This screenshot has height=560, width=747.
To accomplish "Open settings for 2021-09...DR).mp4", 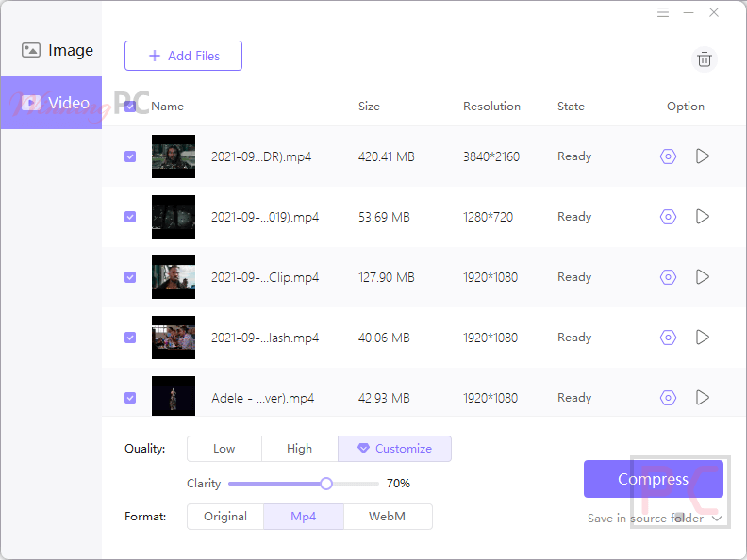I will 668,156.
